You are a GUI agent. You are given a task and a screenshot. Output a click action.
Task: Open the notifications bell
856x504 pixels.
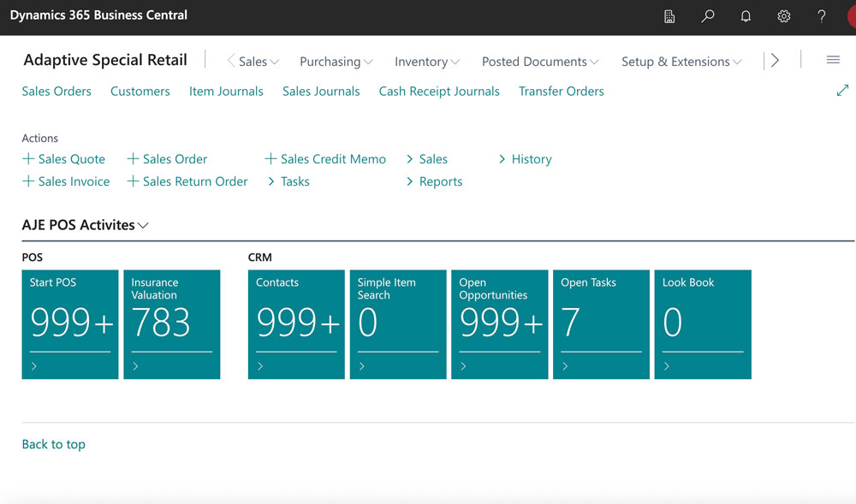coord(746,16)
